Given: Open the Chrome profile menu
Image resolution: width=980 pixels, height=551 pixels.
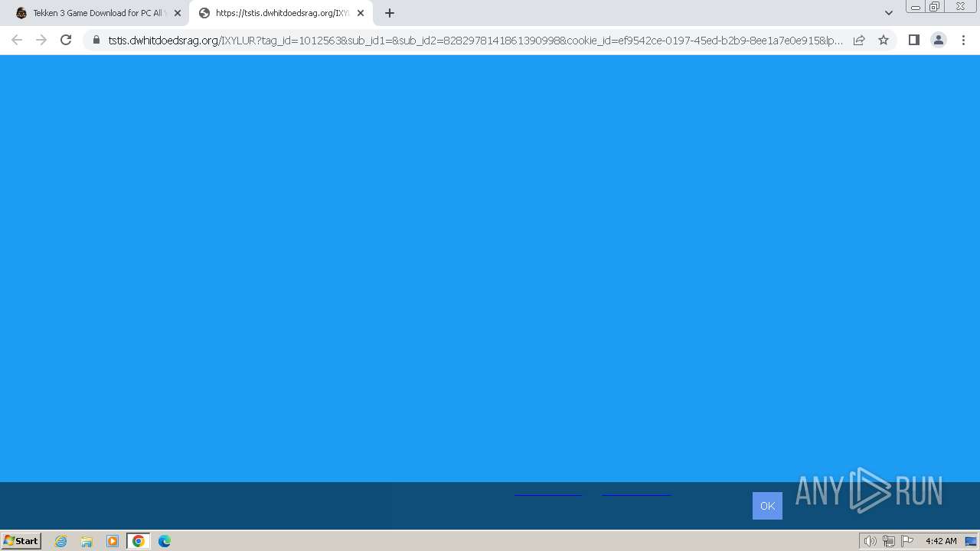Looking at the screenshot, I should coord(939,40).
